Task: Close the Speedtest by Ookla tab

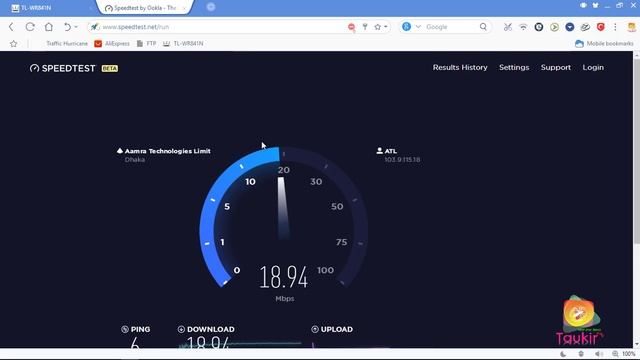Action: pyautogui.click(x=184, y=8)
